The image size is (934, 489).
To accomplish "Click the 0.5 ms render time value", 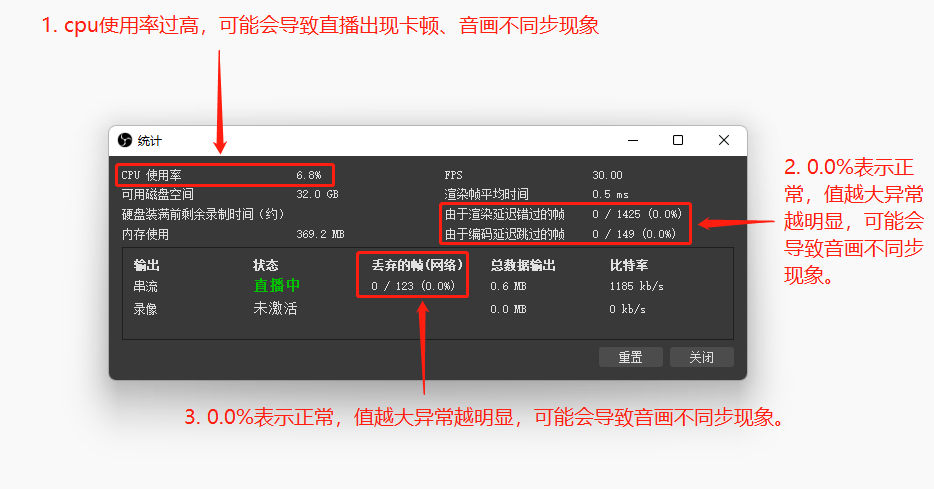I will 610,194.
